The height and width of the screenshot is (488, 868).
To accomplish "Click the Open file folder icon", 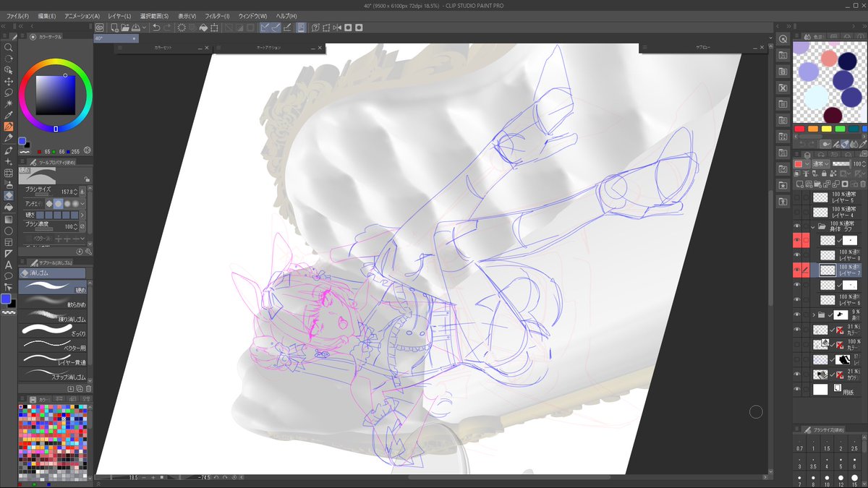I will pos(125,27).
